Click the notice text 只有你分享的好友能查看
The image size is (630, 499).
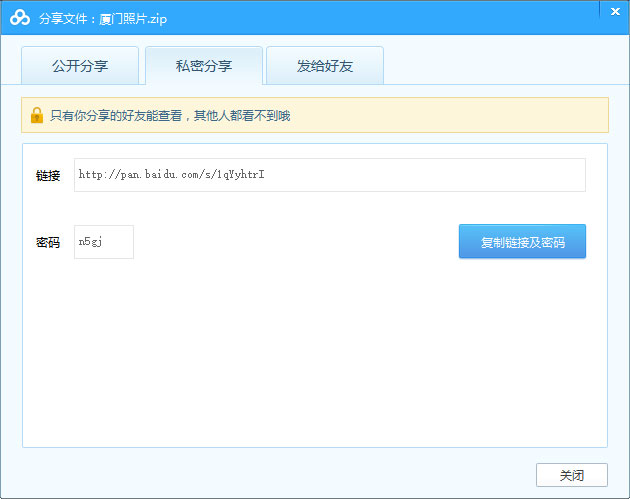click(116, 116)
